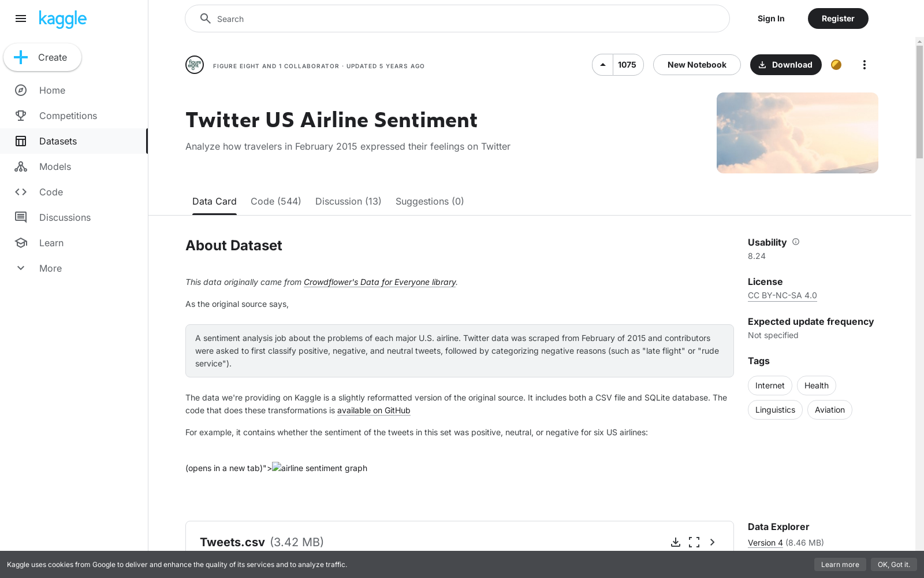Dismiss the cookie banner with OK, Got it
The height and width of the screenshot is (578, 924).
(894, 565)
